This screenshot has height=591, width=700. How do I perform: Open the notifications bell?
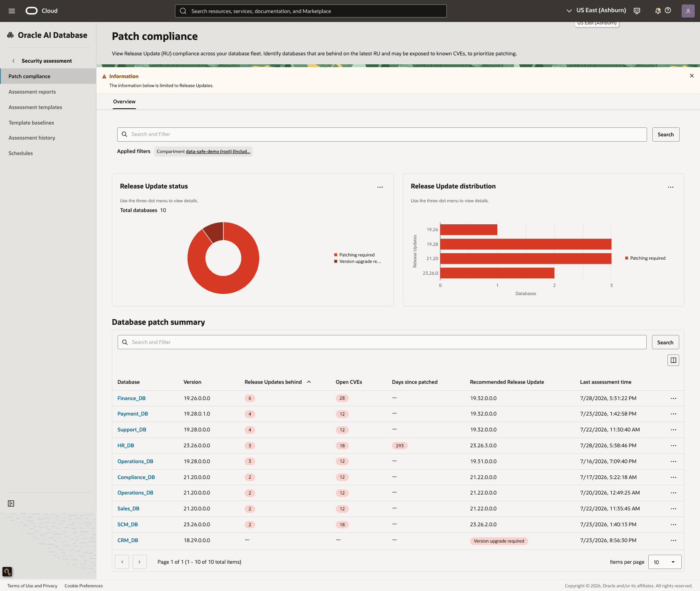pos(658,11)
